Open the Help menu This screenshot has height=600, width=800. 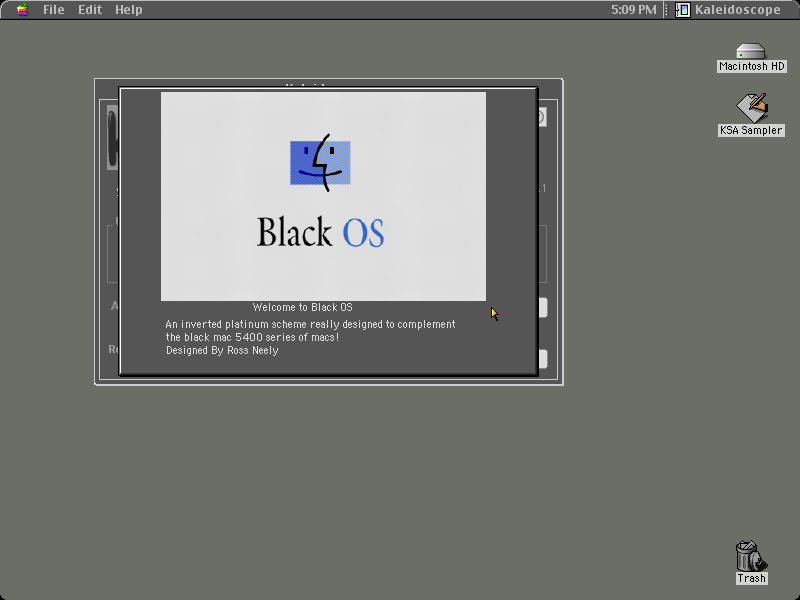(x=129, y=10)
